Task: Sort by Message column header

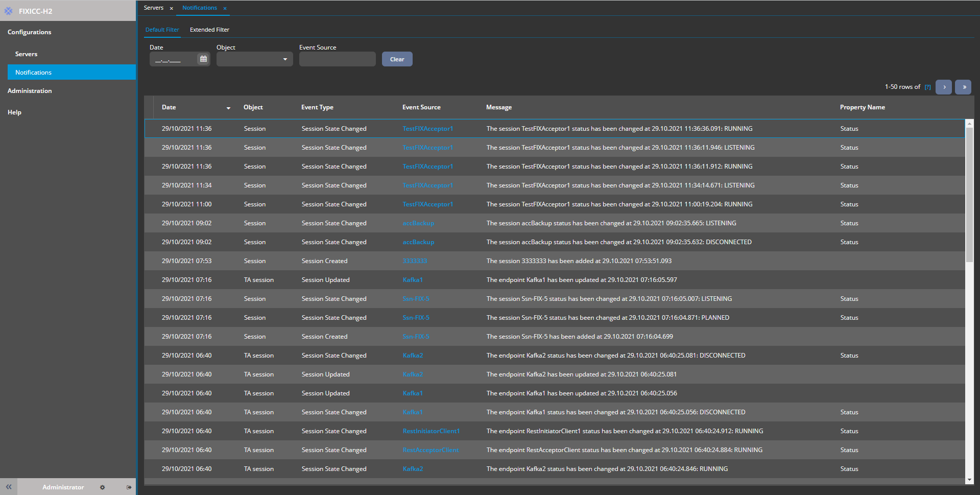Action: coord(499,107)
